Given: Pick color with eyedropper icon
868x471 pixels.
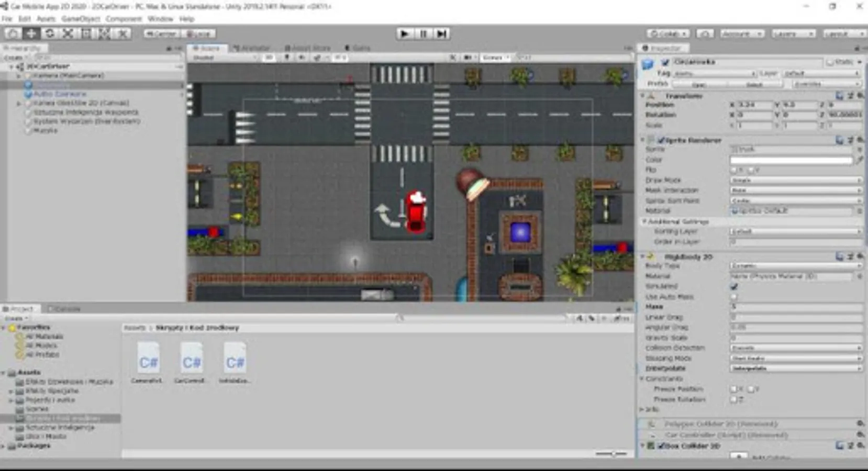Looking at the screenshot, I should [x=860, y=160].
